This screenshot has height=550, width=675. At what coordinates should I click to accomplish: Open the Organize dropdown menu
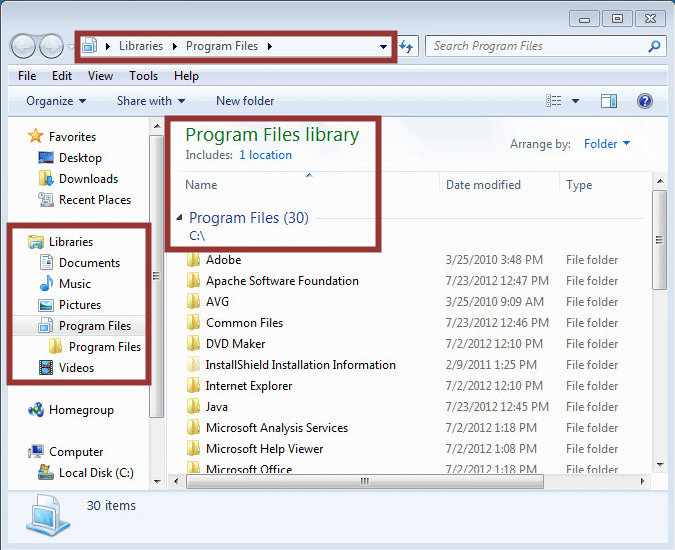56,101
